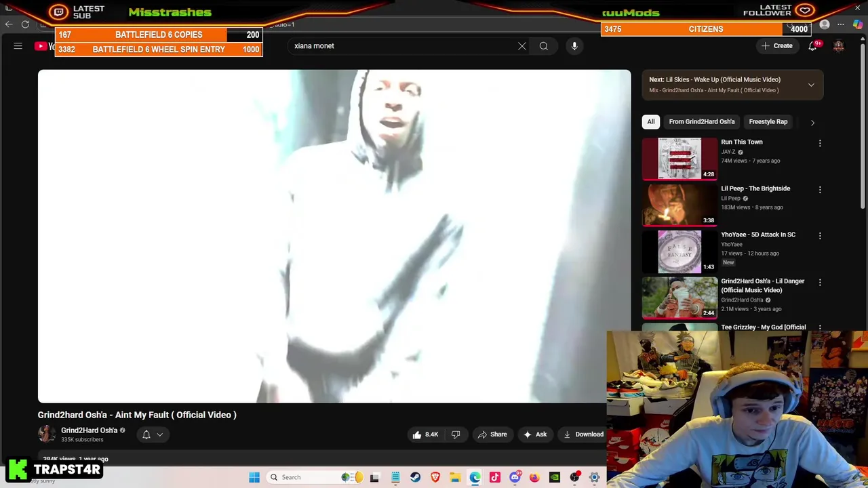Screen dimensions: 868x488
Task: Open the "Grind2Hard Osh'a" channel link below the video
Action: point(90,430)
